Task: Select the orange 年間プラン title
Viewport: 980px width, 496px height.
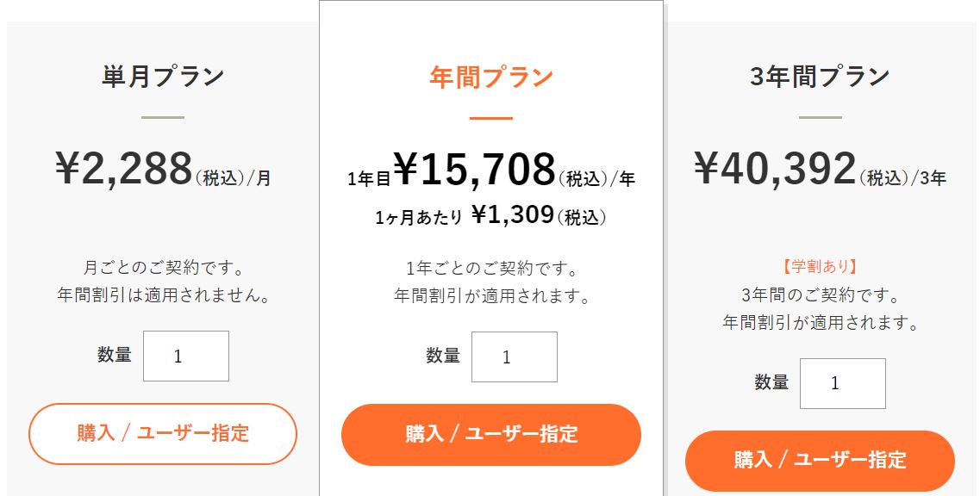Action: click(x=491, y=77)
